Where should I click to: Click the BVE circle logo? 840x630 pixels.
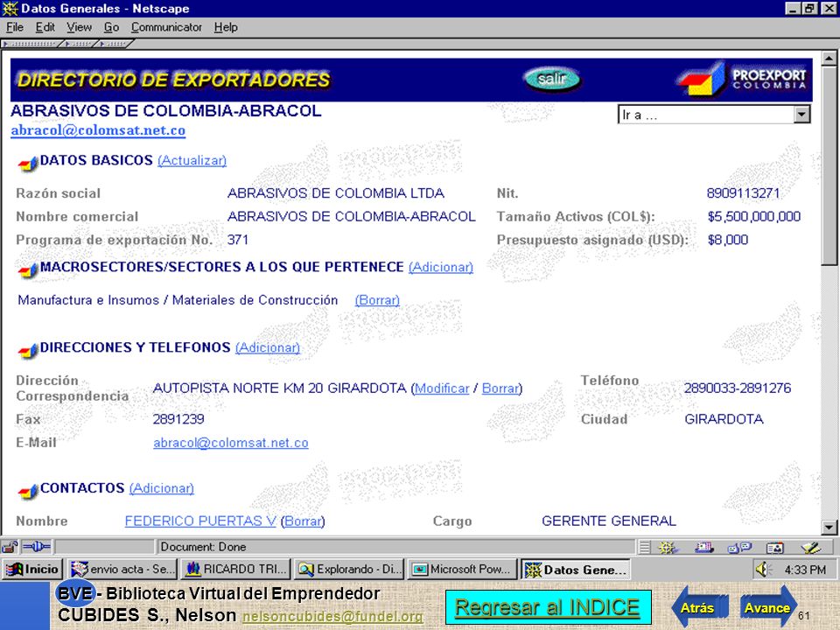(75, 593)
